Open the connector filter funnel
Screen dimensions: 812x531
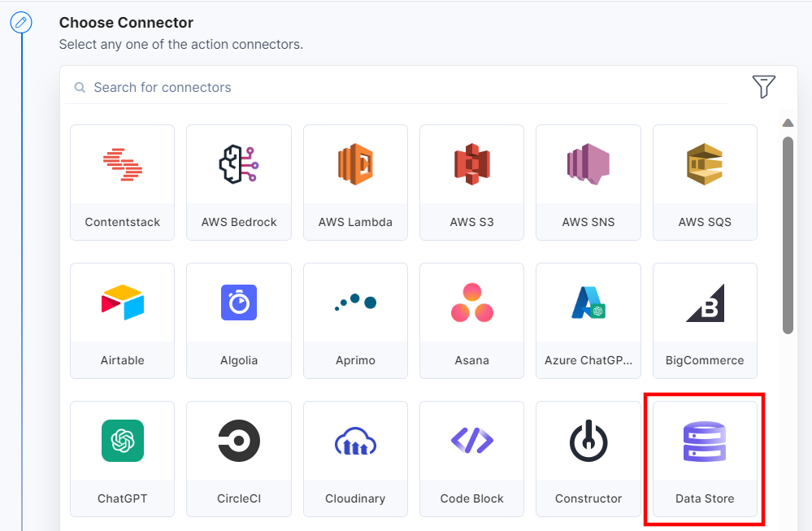click(763, 86)
